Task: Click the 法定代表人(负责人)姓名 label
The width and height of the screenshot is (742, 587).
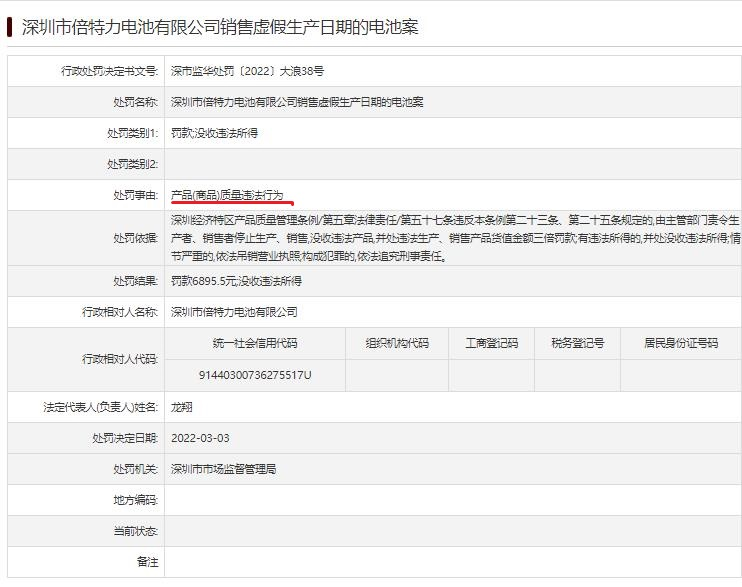Action: coord(100,407)
